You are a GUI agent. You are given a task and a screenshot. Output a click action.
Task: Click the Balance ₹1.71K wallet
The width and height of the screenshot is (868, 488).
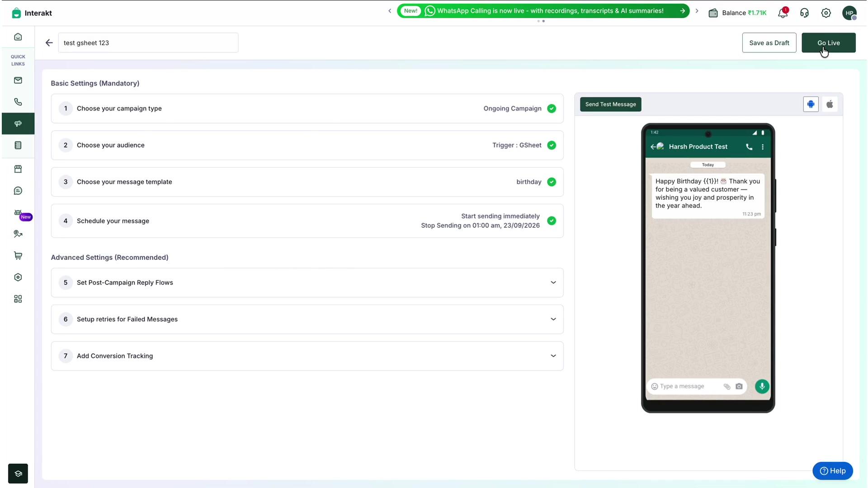pyautogui.click(x=737, y=13)
